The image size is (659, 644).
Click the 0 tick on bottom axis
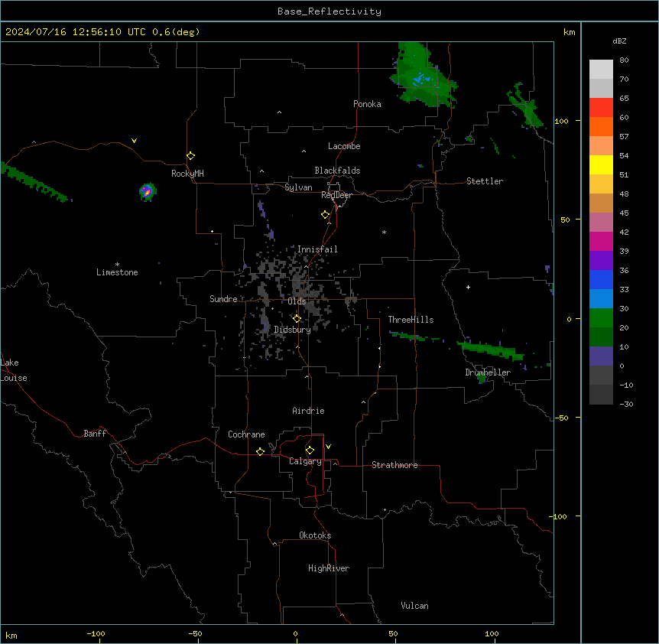[295, 634]
